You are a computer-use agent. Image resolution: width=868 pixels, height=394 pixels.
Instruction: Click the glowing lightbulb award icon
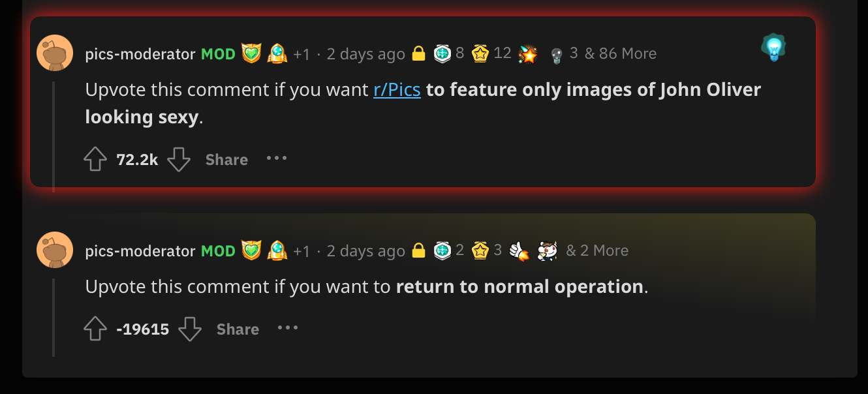coord(773,48)
